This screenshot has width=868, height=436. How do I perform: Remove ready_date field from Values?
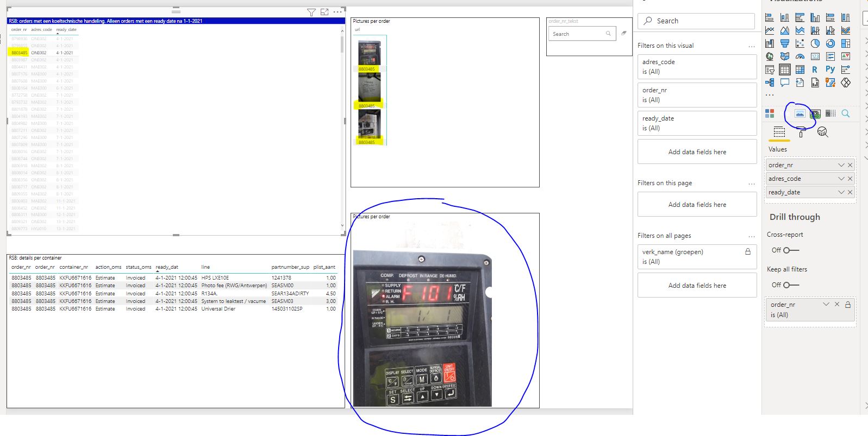(x=850, y=192)
